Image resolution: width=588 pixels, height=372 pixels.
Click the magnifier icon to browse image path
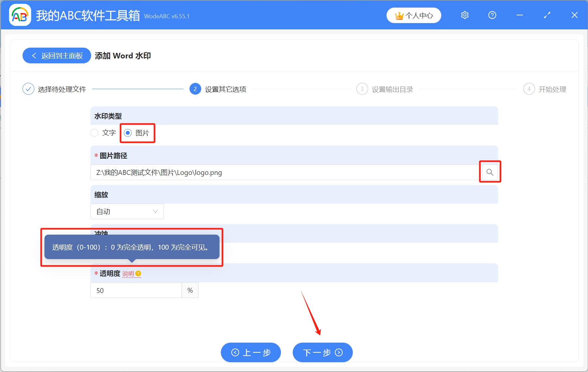coord(490,172)
